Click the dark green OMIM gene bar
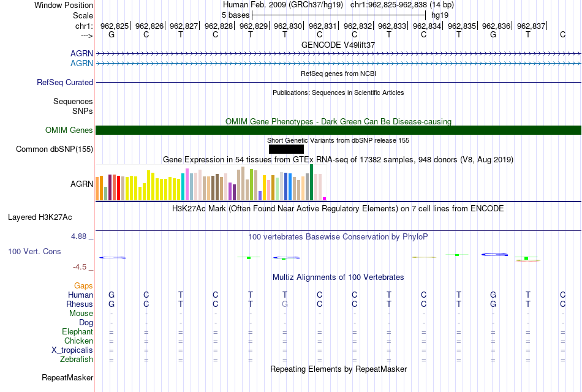 pyautogui.click(x=338, y=130)
